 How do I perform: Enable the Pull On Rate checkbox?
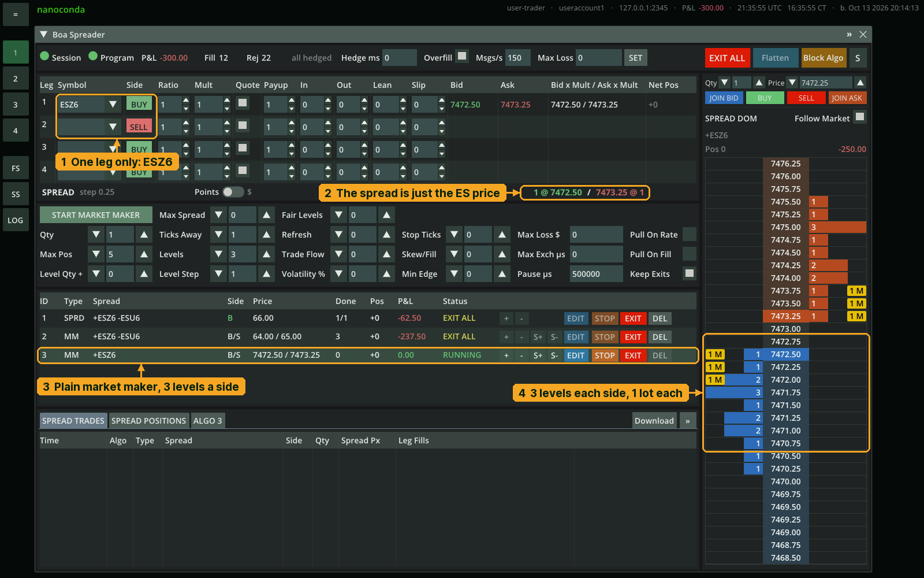[x=690, y=234]
